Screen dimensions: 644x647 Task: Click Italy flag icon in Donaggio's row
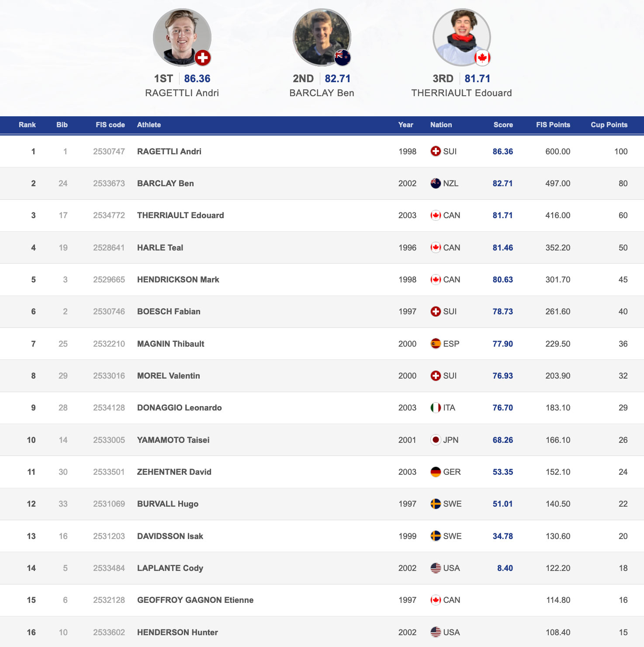[x=436, y=407]
